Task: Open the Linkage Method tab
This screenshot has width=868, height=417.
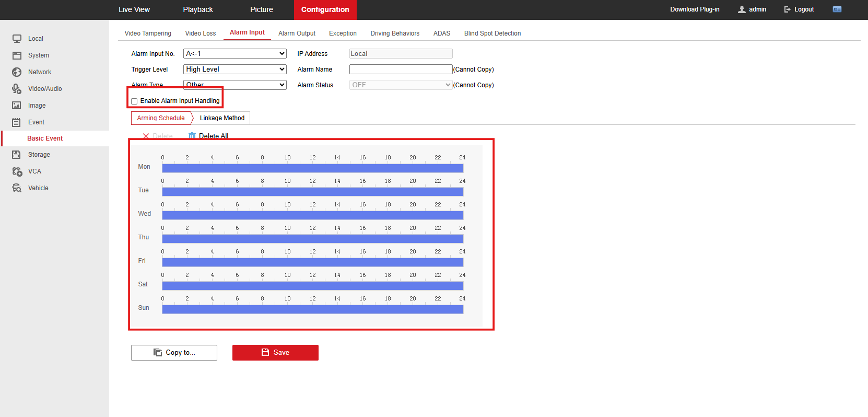Action: pyautogui.click(x=222, y=118)
